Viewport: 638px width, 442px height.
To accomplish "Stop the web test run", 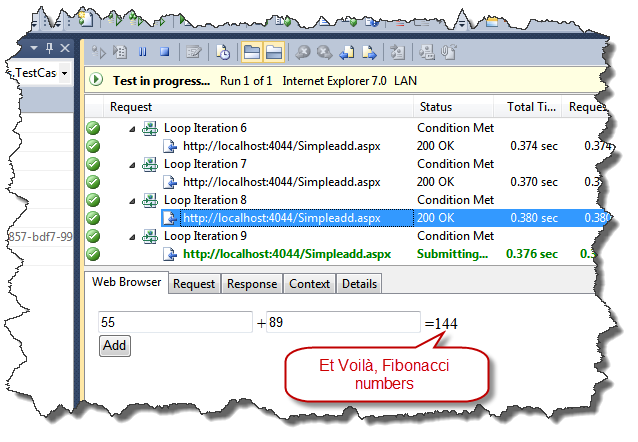I will click(163, 52).
